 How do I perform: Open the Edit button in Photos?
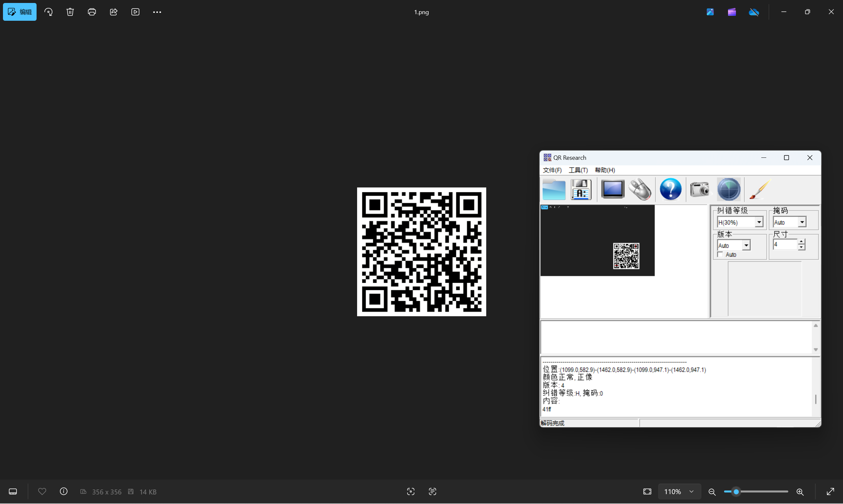pyautogui.click(x=20, y=12)
